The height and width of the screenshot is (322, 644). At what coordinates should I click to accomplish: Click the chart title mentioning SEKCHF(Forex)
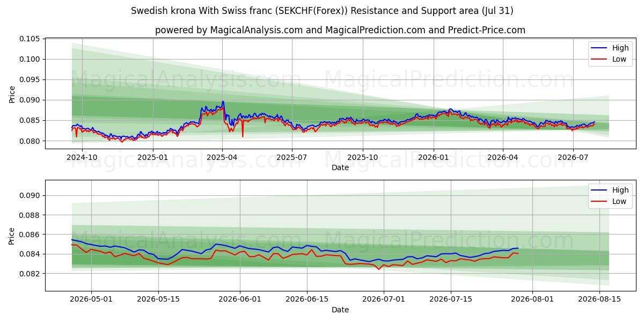point(322,11)
